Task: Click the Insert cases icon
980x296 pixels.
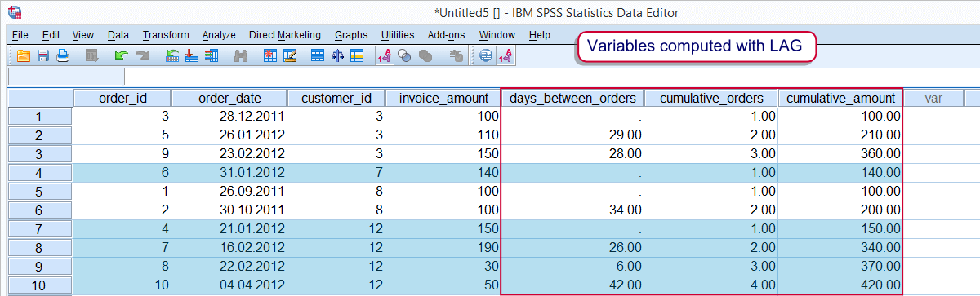Action: [x=270, y=56]
